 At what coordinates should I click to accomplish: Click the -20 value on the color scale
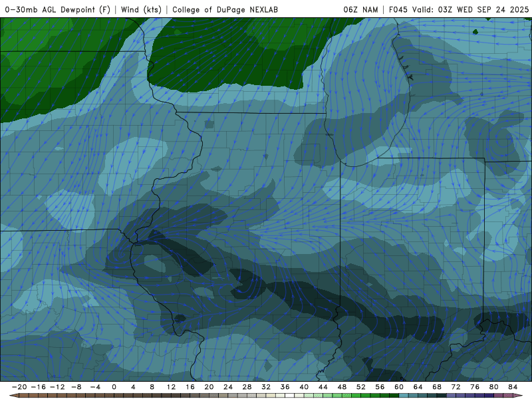click(x=19, y=387)
